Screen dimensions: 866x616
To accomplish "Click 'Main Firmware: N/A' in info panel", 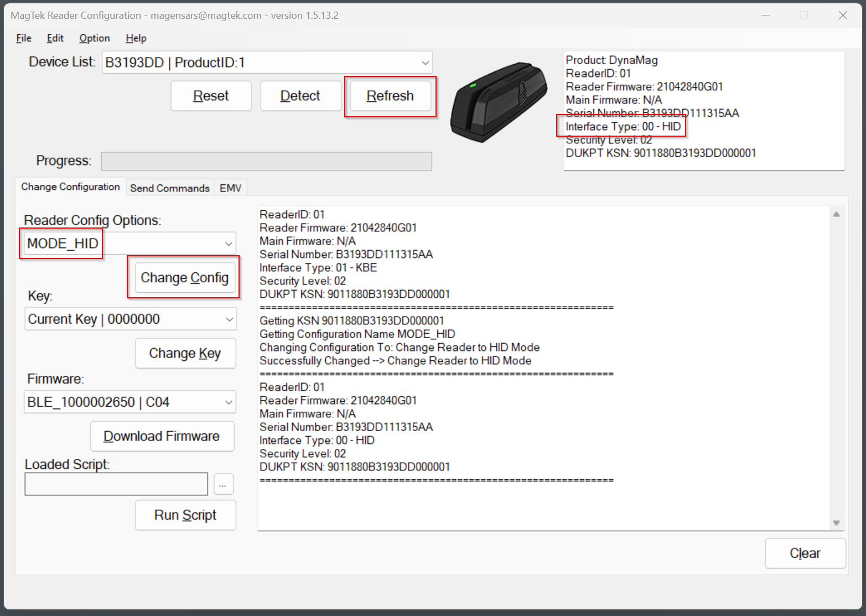I will (614, 100).
